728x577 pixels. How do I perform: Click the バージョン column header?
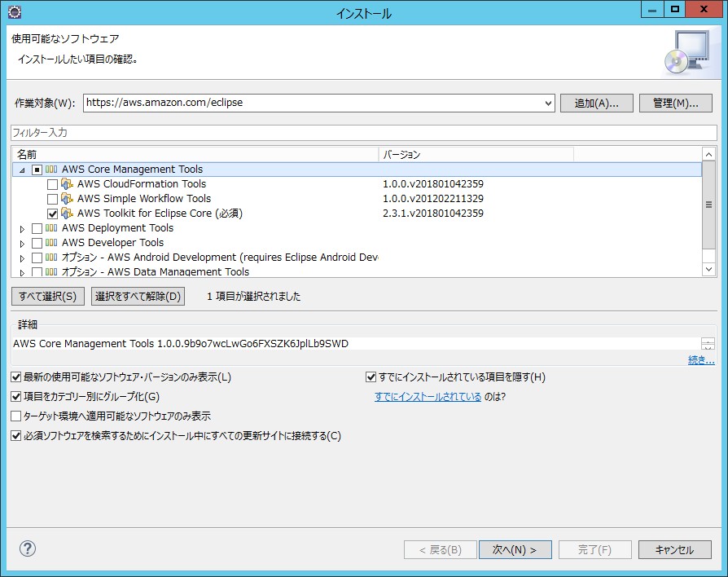click(476, 154)
